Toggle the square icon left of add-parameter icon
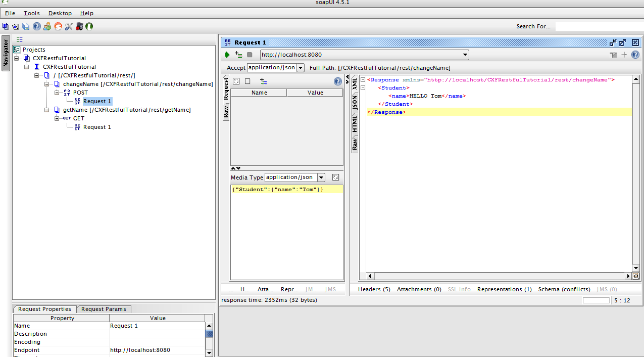 point(247,81)
